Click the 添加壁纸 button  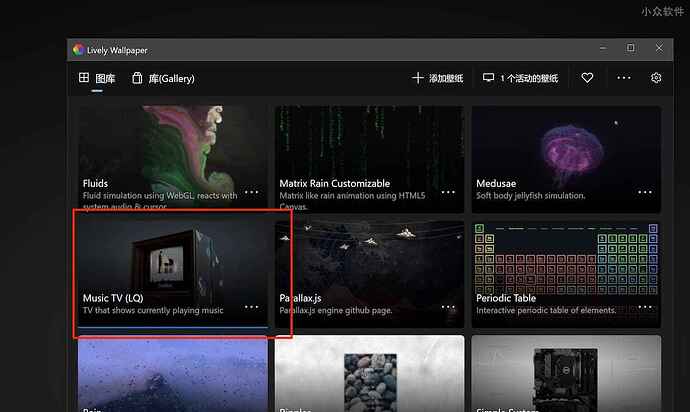[438, 78]
